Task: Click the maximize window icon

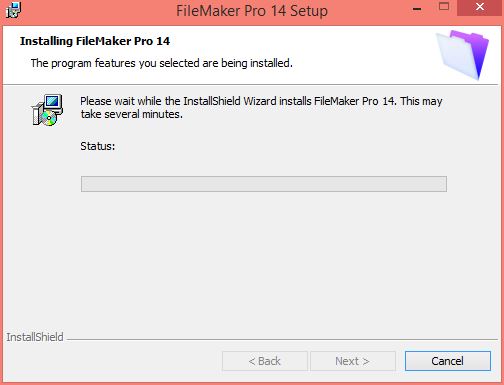Action: [x=444, y=7]
